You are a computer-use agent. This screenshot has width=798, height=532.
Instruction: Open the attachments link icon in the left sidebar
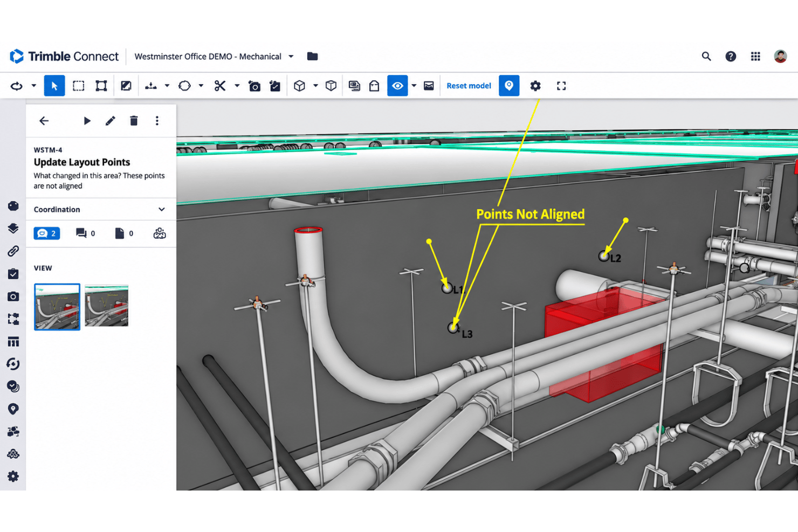tap(13, 251)
